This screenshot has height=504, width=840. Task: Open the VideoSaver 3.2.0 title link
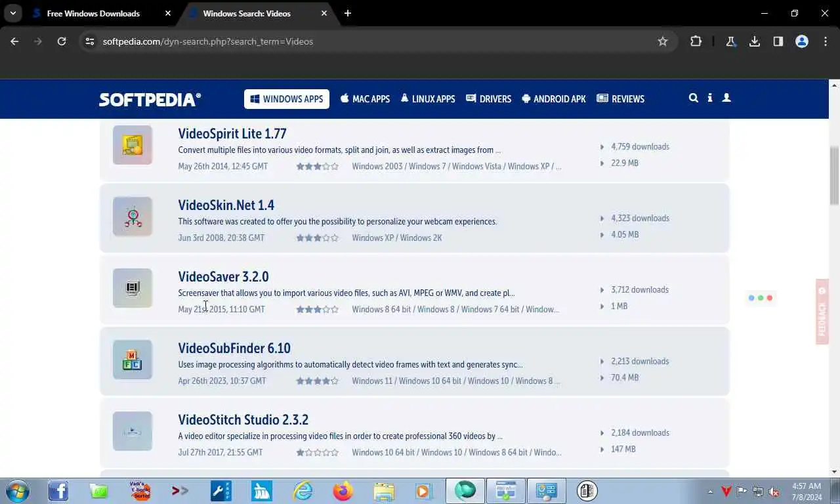tap(223, 277)
